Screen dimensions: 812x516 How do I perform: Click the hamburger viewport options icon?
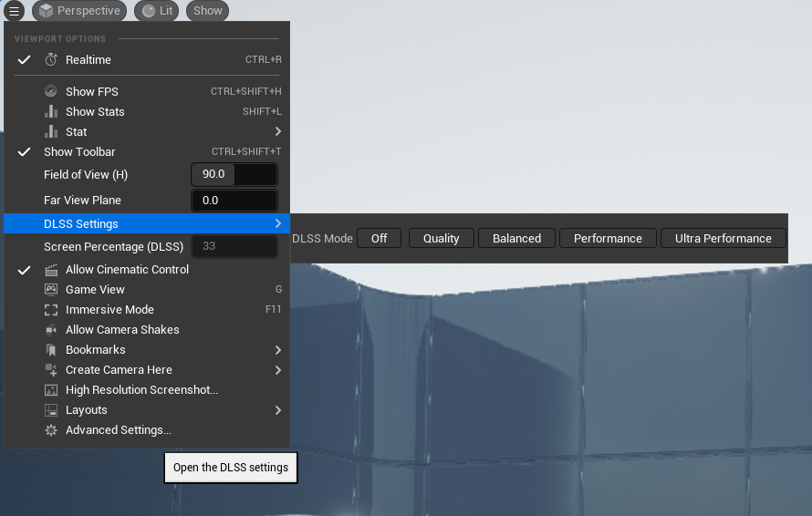[x=14, y=10]
